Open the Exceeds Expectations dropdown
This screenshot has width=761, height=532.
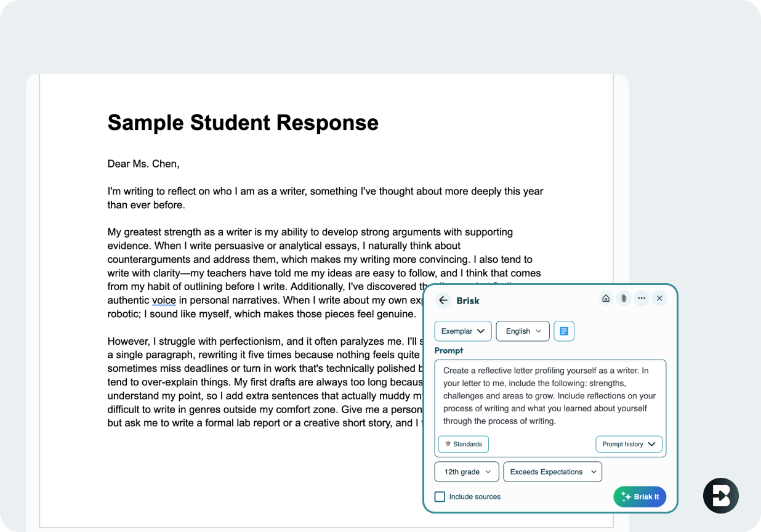coord(553,472)
